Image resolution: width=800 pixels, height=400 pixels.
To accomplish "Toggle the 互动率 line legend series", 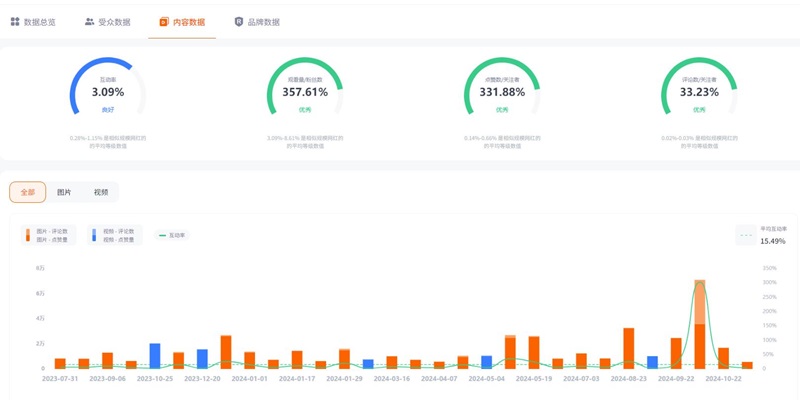I will tap(176, 235).
